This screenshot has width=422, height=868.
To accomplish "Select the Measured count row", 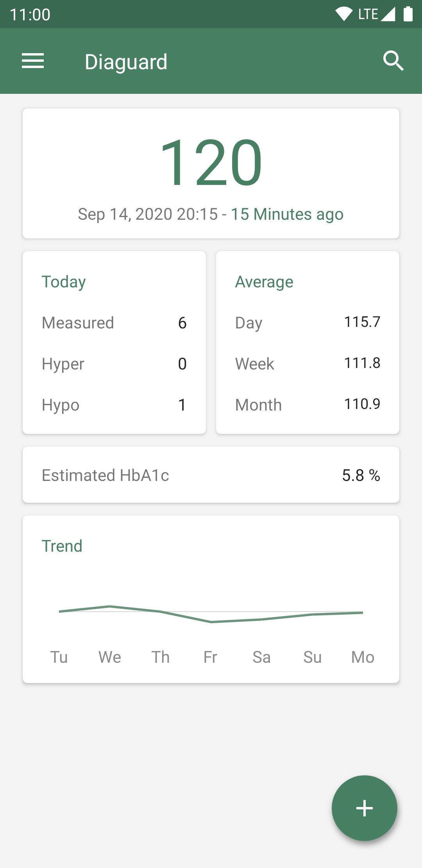I will click(114, 323).
